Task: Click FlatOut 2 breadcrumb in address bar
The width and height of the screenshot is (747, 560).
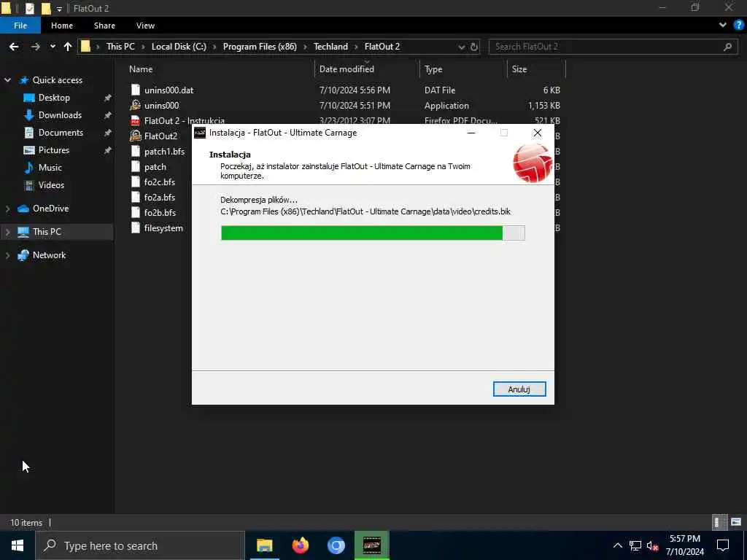Action: [382, 47]
